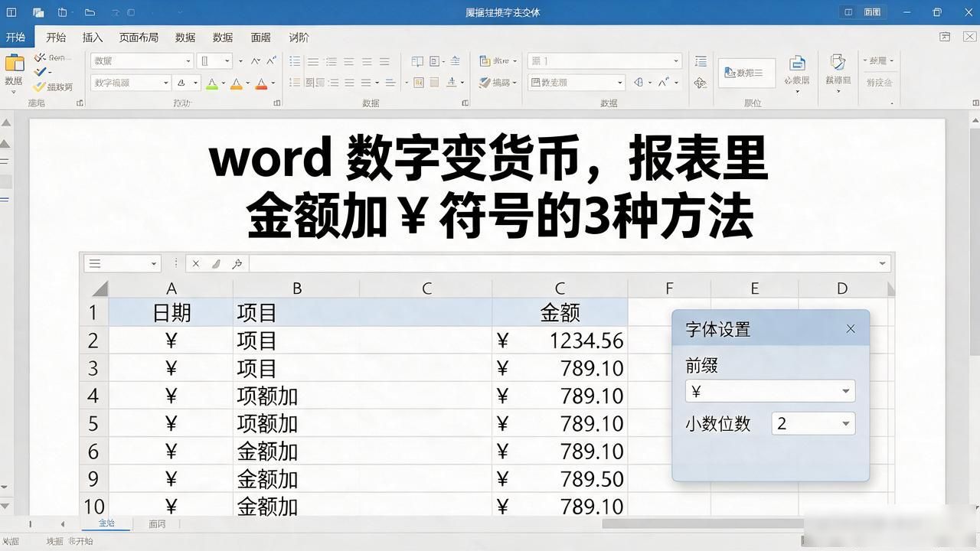Click the title bar sidebar layout icon
The image size is (980, 551).
pos(11,12)
